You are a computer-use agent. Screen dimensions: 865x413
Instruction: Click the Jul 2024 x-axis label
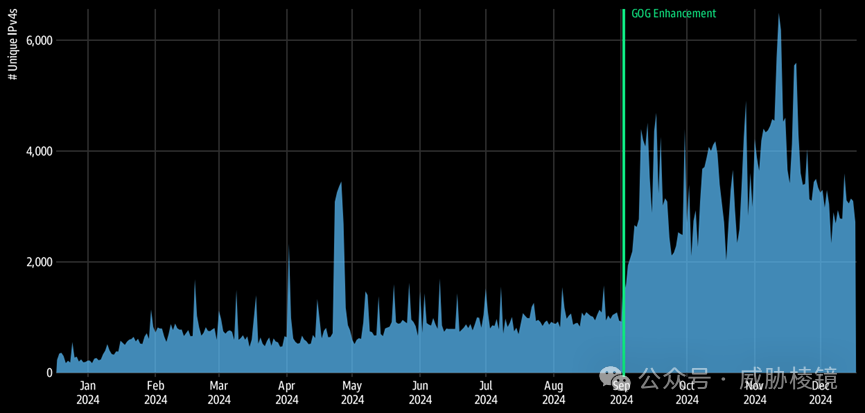point(486,392)
